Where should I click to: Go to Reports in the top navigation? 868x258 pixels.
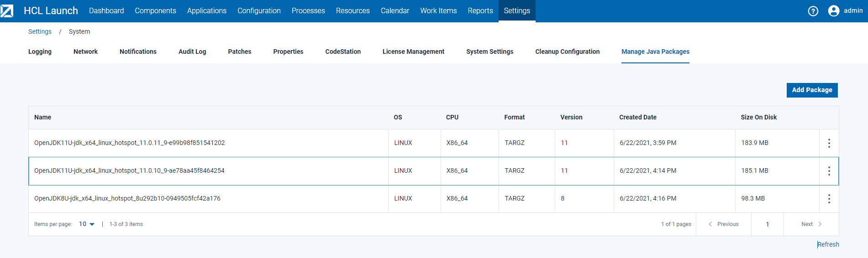tap(480, 10)
